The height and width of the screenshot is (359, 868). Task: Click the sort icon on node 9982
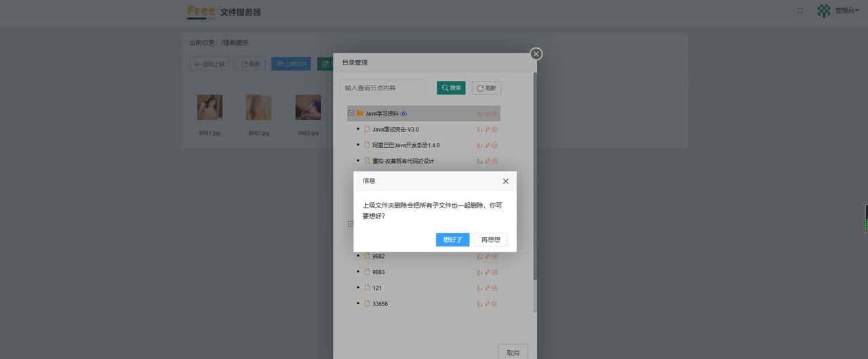coord(479,257)
